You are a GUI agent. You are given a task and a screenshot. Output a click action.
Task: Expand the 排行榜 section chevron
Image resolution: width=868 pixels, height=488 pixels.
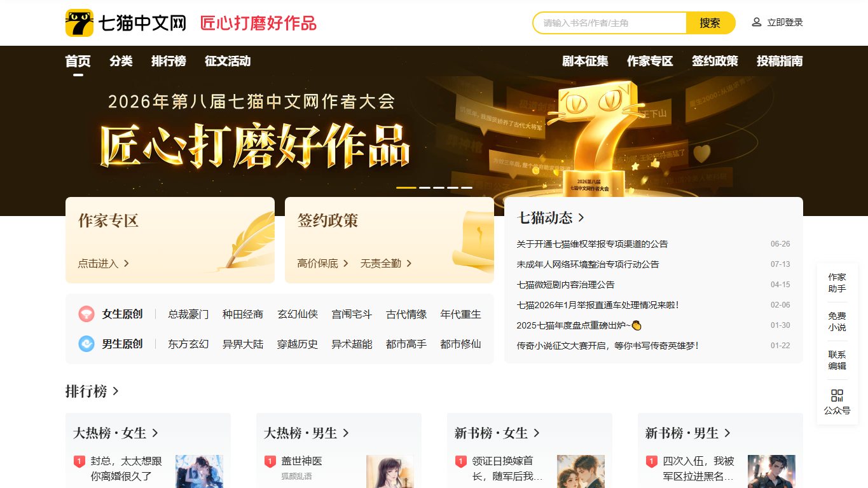point(115,391)
